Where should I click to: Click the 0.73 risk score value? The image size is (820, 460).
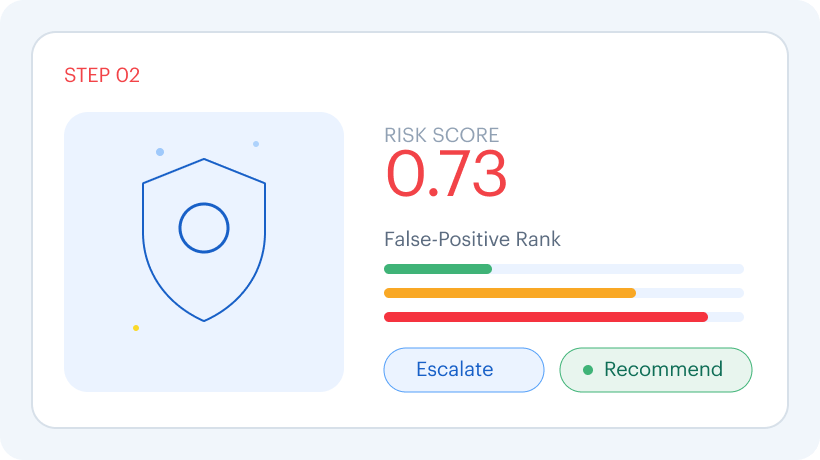[446, 174]
